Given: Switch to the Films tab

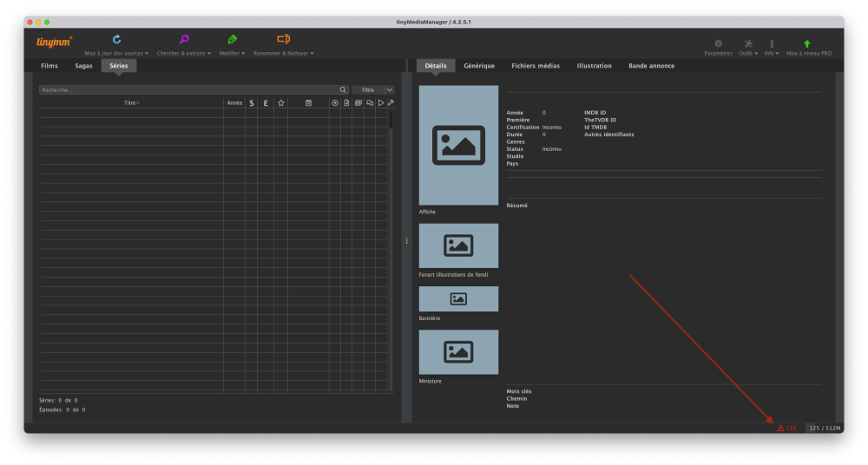Looking at the screenshot, I should pos(49,66).
